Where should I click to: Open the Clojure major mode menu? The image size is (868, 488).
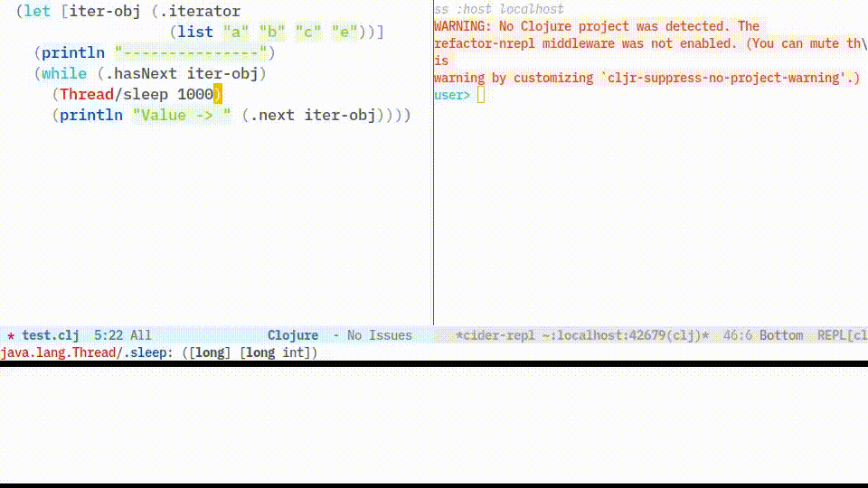tap(293, 335)
